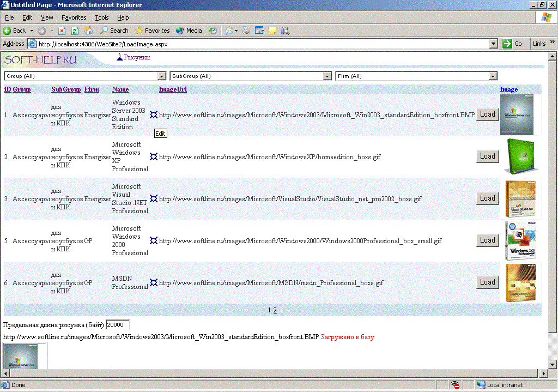
Task: Open the Tools menu
Action: [102, 17]
